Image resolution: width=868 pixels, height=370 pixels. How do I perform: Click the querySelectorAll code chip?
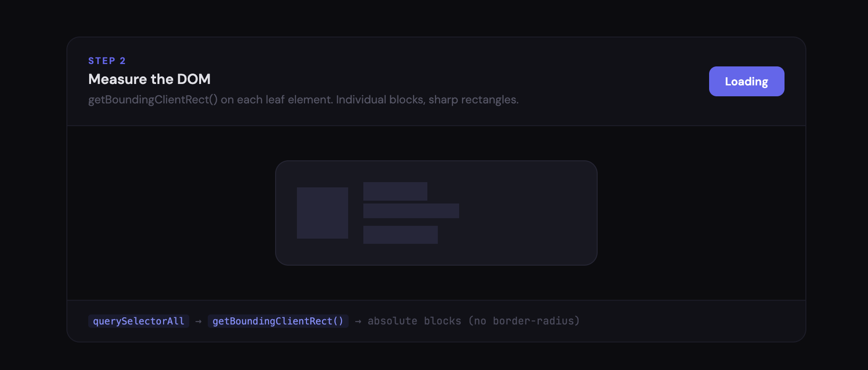coord(139,321)
